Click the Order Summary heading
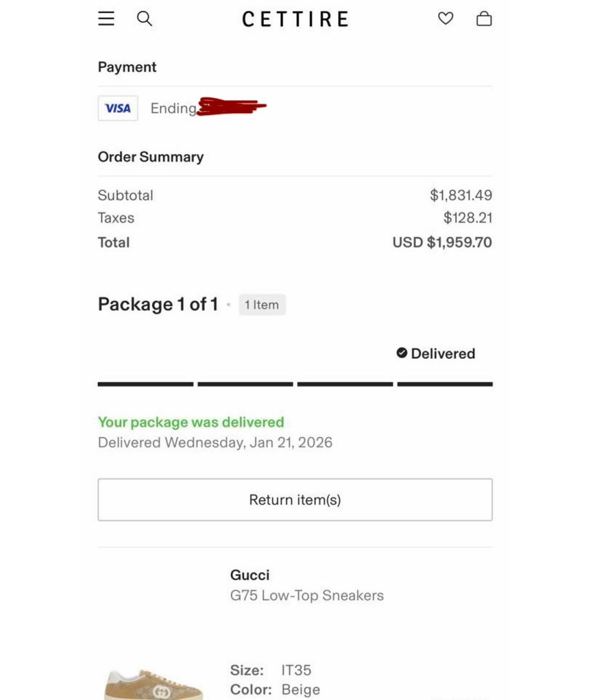591x700 pixels. pos(150,157)
